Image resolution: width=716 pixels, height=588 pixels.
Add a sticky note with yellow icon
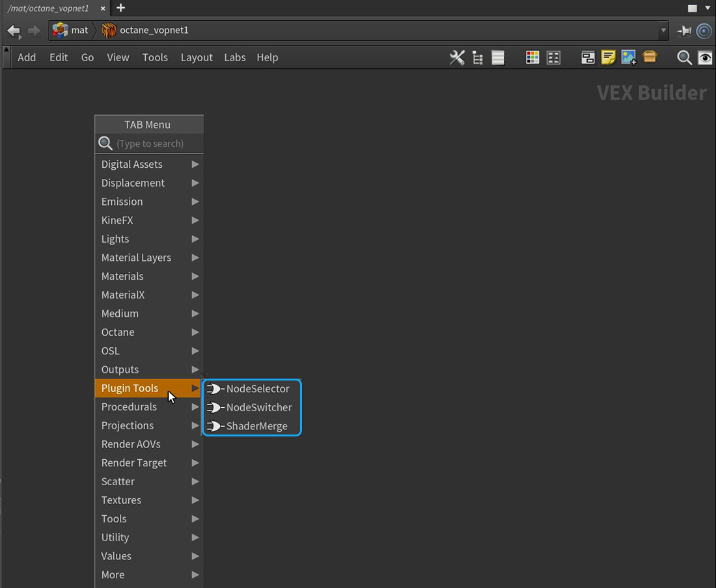(x=608, y=58)
